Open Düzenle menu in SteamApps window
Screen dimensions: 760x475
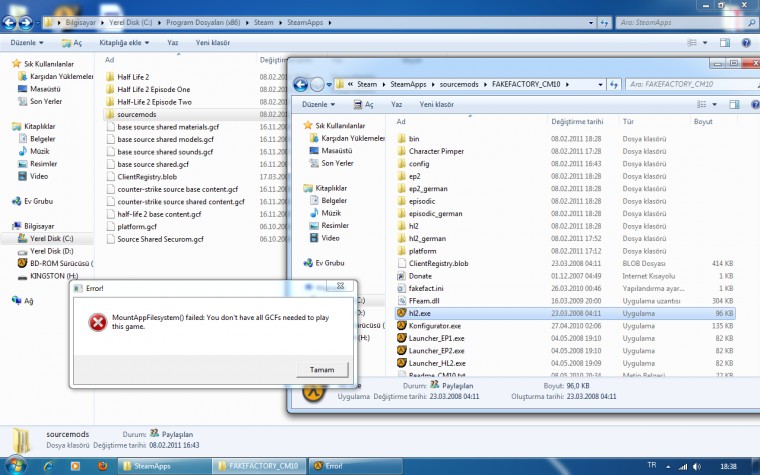27,43
